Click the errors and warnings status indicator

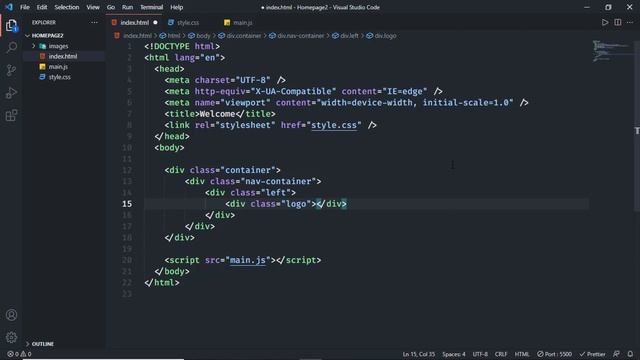pos(19,354)
